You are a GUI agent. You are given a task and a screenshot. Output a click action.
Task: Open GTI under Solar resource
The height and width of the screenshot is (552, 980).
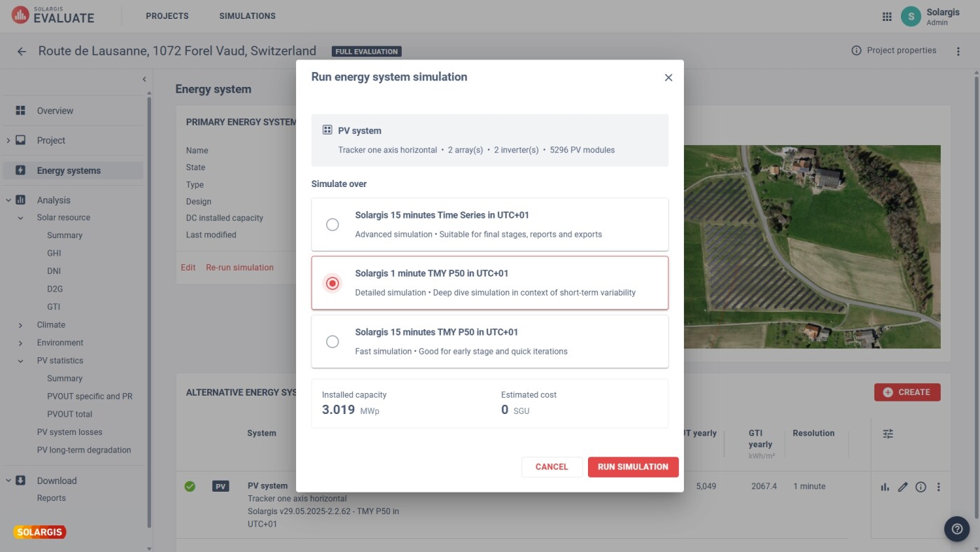[54, 307]
